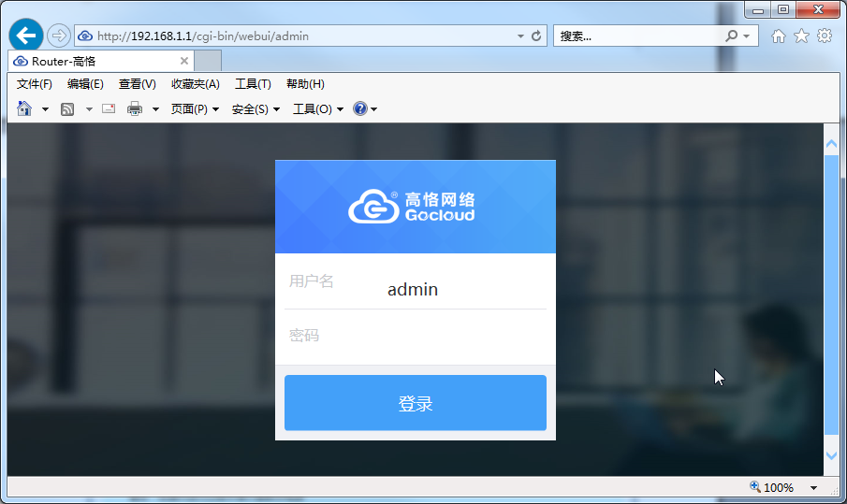Image resolution: width=847 pixels, height=504 pixels.
Task: Click the blue help question icon
Action: coord(359,109)
